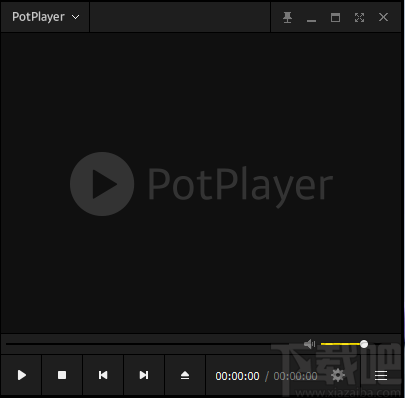Open the control panel gear icon
Image resolution: width=405 pixels, height=398 pixels.
[338, 375]
